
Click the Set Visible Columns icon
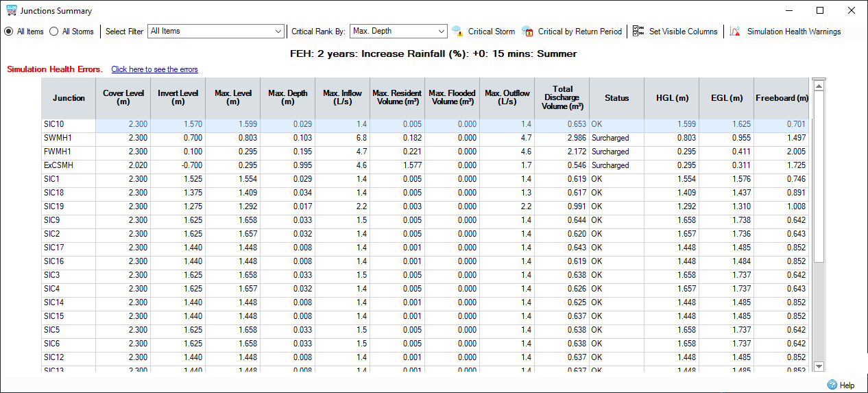coord(638,31)
